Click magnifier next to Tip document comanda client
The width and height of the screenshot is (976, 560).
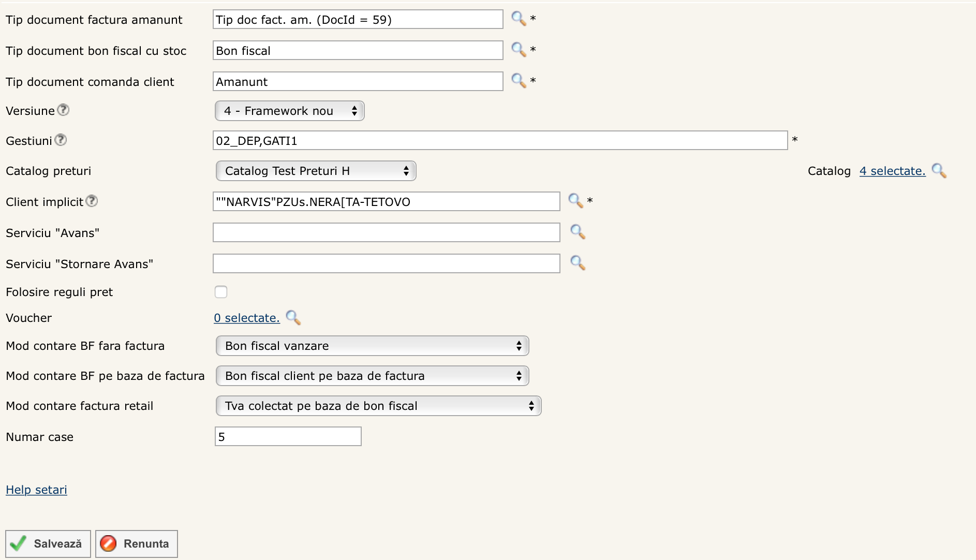point(518,81)
